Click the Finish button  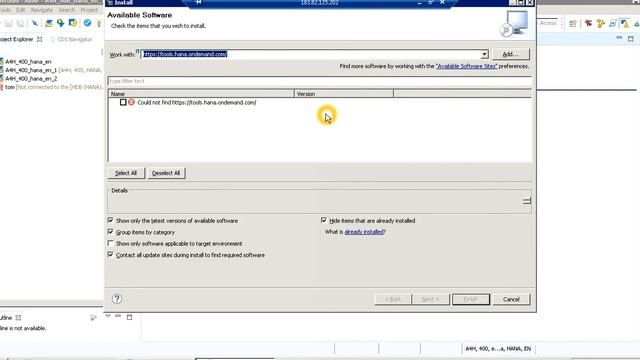471,299
